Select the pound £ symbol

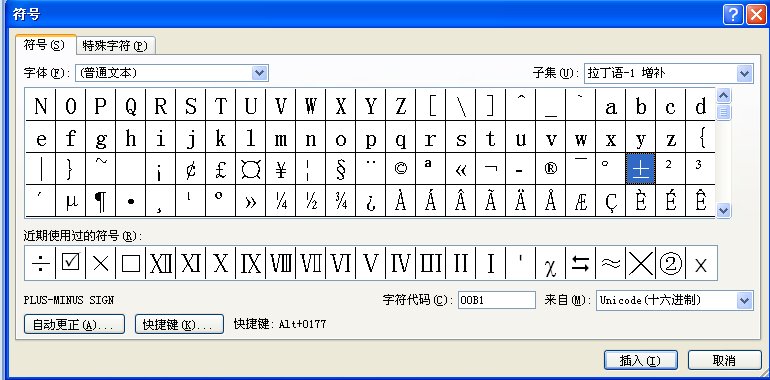pos(221,168)
